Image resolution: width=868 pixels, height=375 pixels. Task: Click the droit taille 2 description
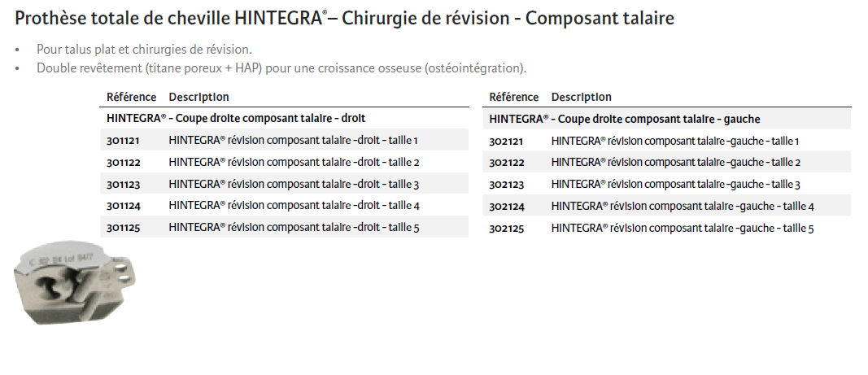(x=294, y=162)
